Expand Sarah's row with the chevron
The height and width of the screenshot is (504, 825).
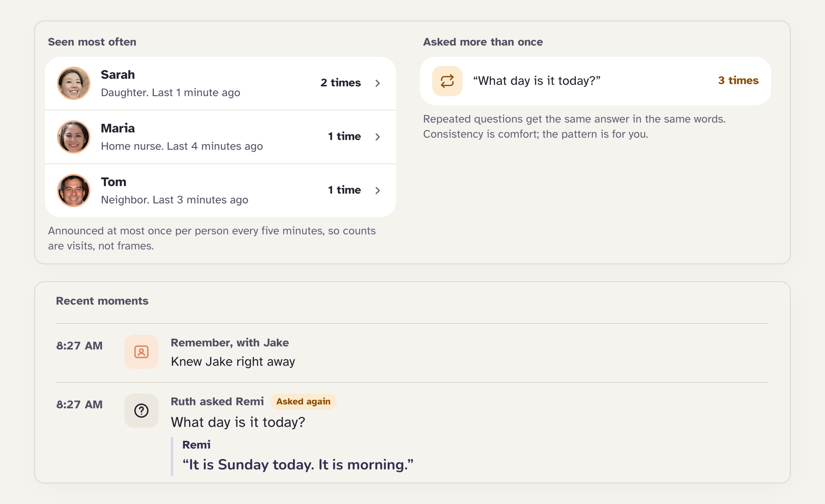(377, 83)
